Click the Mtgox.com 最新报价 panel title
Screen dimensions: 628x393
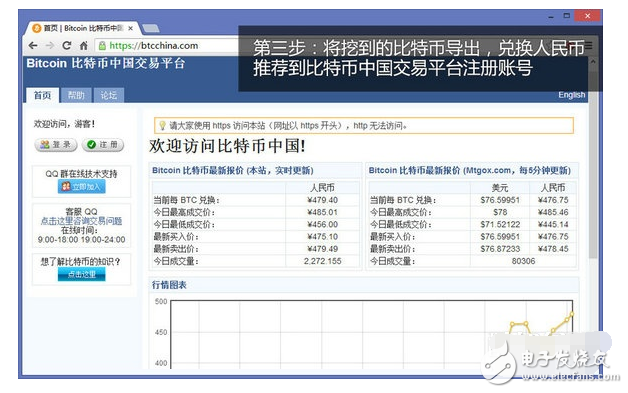click(x=469, y=170)
